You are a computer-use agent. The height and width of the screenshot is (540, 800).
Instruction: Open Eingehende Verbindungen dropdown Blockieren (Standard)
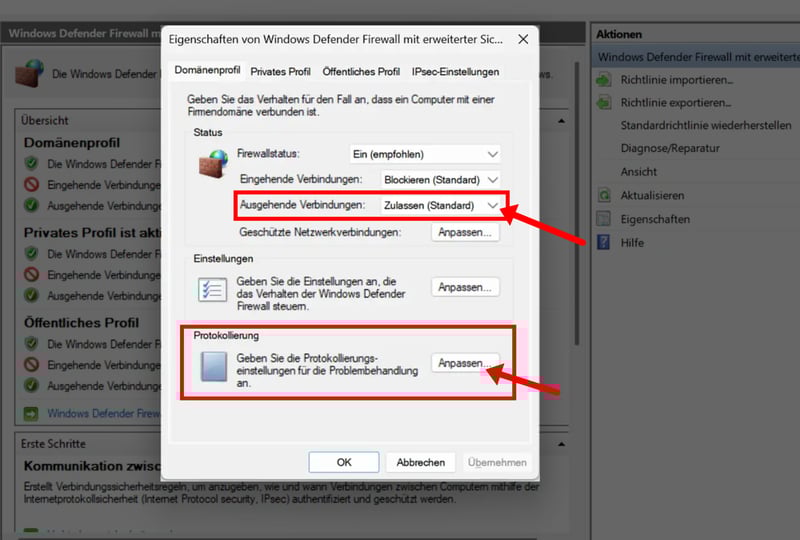click(x=440, y=180)
